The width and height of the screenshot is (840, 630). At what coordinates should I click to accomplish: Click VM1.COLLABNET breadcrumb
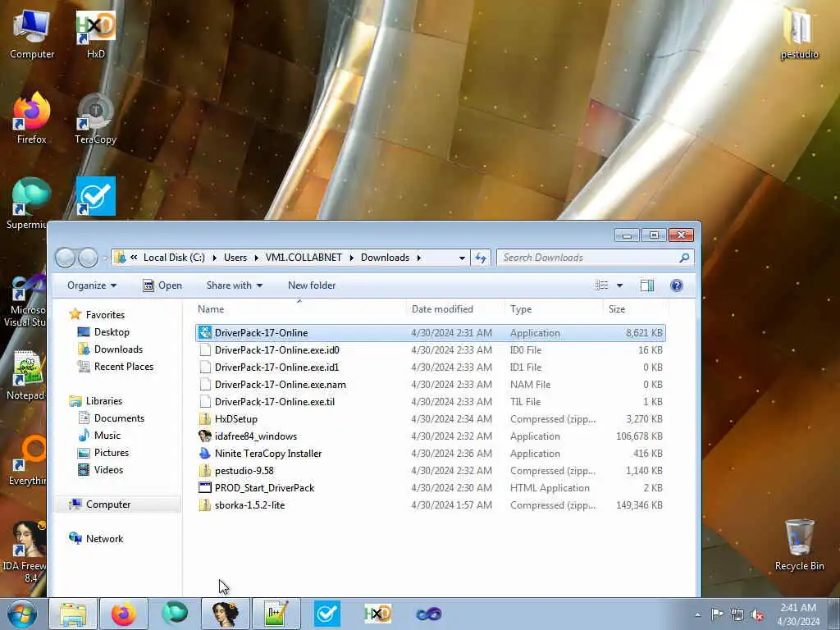(x=304, y=258)
